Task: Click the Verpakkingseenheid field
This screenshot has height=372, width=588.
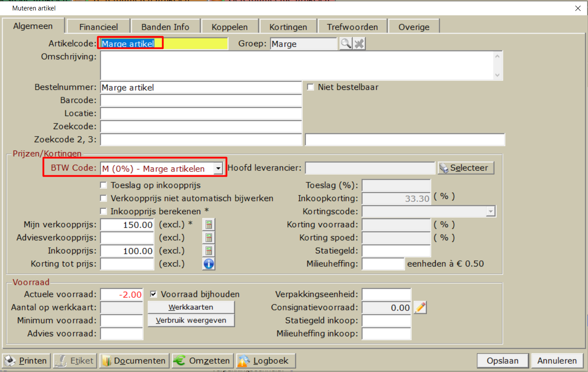Action: pyautogui.click(x=386, y=294)
